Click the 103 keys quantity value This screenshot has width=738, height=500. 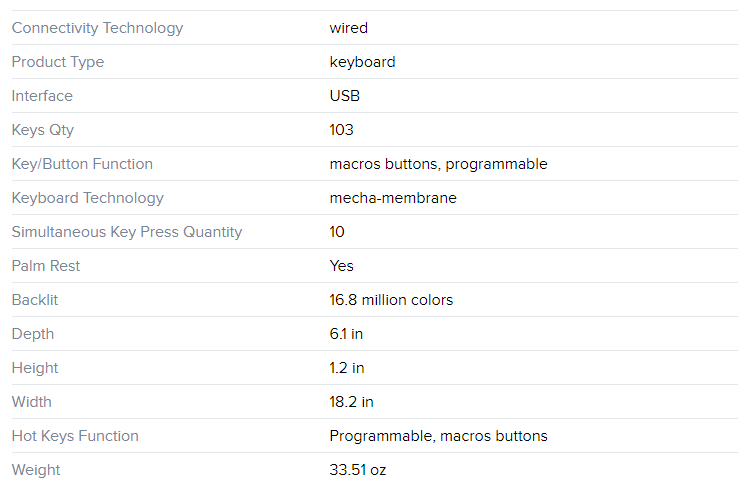[x=341, y=130]
